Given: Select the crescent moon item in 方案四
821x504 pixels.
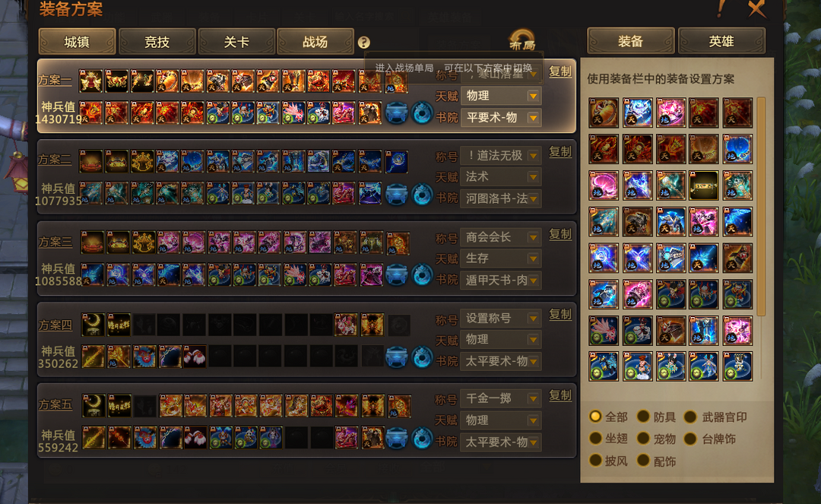Looking at the screenshot, I should tap(94, 325).
